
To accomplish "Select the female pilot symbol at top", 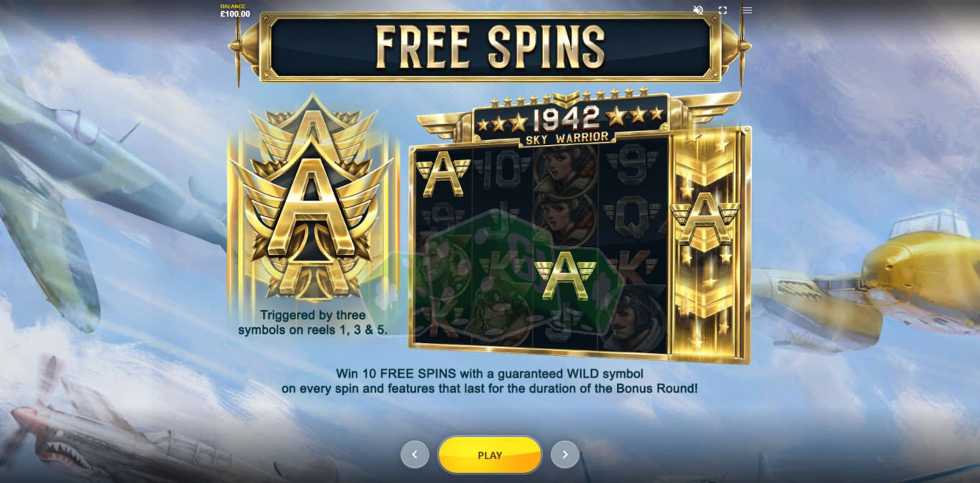I will [566, 172].
